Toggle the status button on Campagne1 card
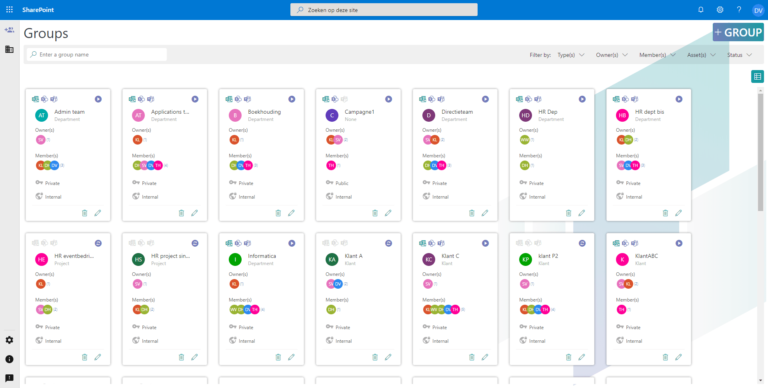768x388 pixels. [x=388, y=99]
